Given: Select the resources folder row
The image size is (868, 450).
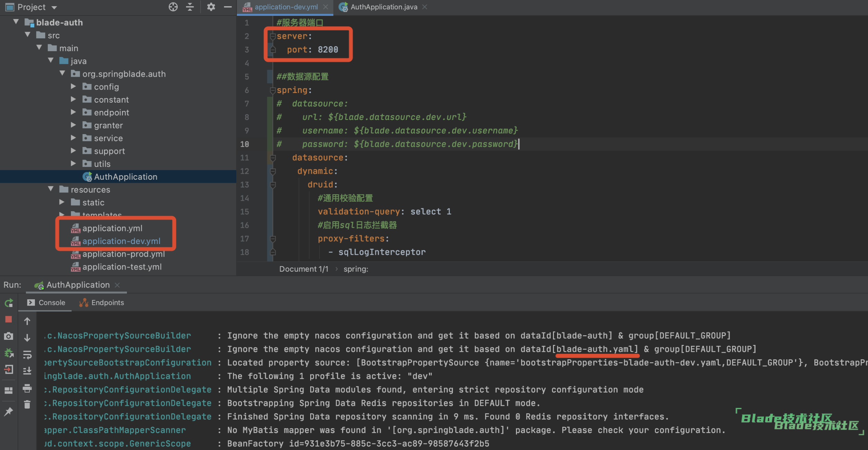Looking at the screenshot, I should (x=118, y=189).
